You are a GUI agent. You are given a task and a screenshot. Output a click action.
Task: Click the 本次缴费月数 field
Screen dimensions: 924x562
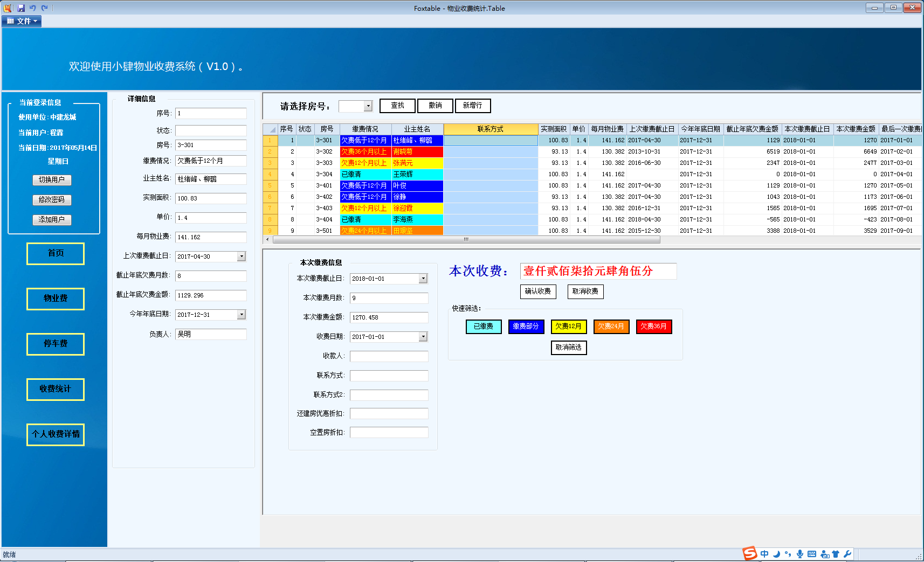[389, 298]
